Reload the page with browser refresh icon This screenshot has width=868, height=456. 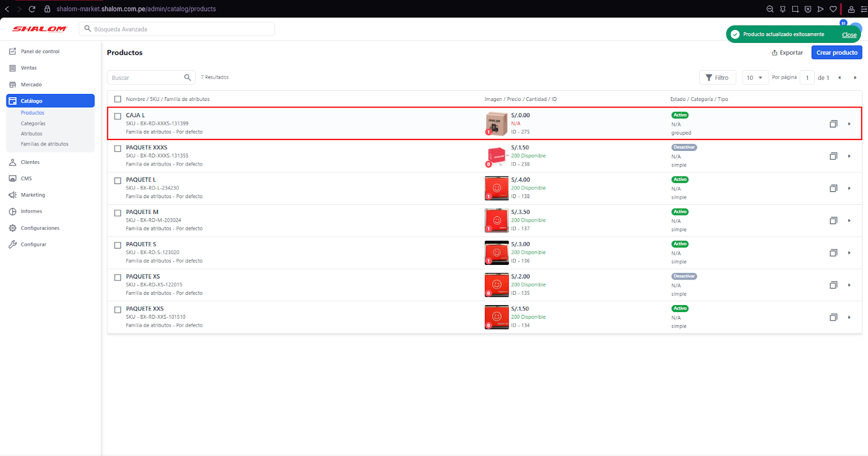coord(32,9)
